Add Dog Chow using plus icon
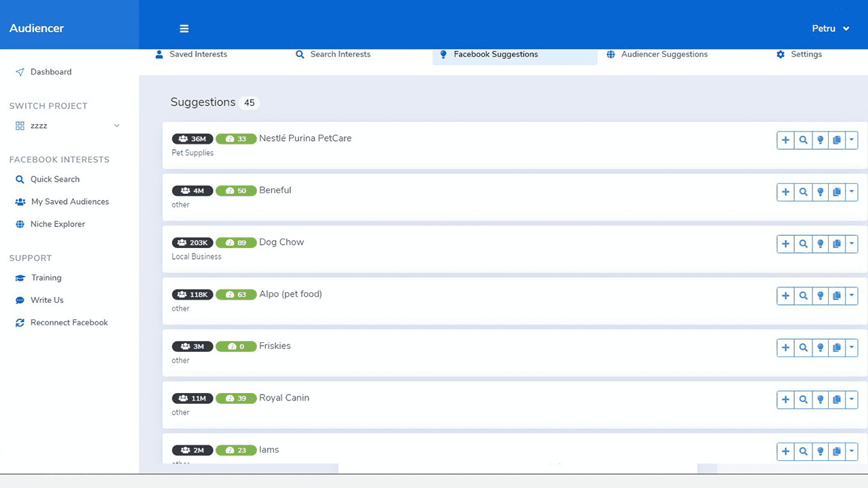The height and width of the screenshot is (488, 868). click(x=785, y=244)
